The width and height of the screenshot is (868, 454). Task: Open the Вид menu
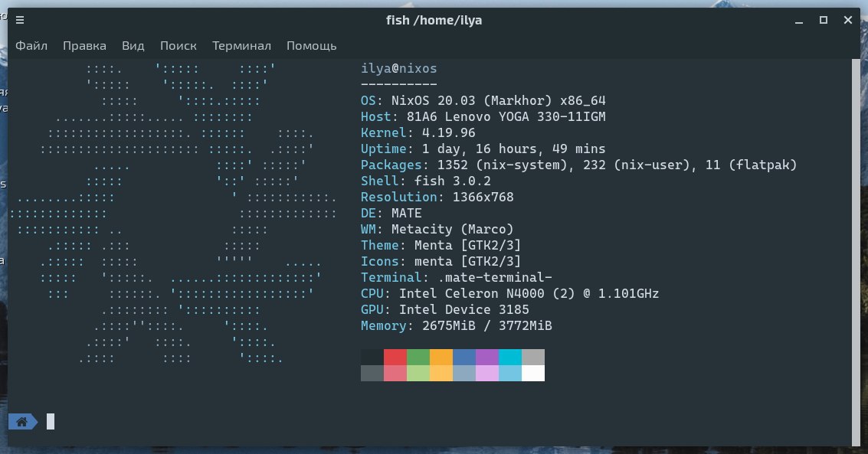click(x=133, y=46)
